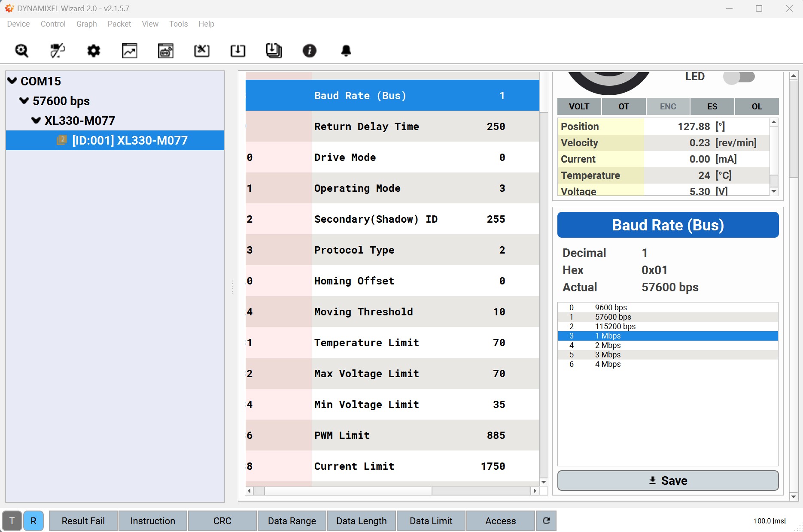Click the Result Fail status button
The width and height of the screenshot is (803, 532).
pyautogui.click(x=83, y=521)
